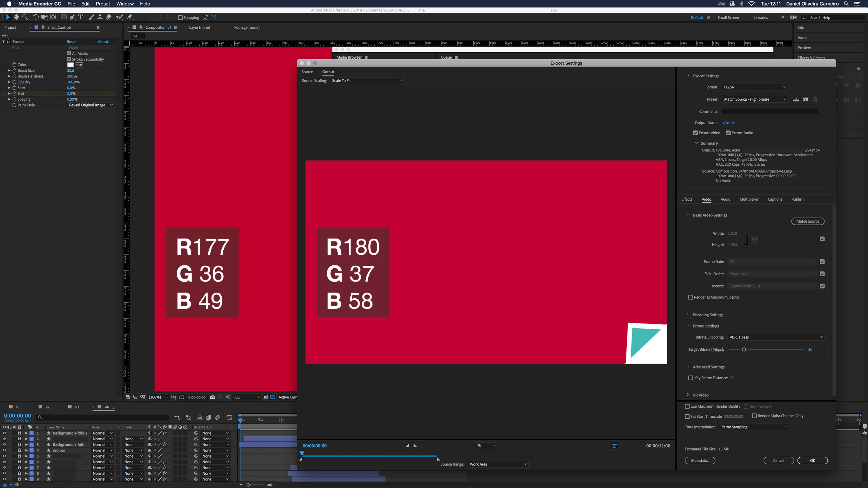
Task: Select the Eraser tool
Action: (x=108, y=17)
